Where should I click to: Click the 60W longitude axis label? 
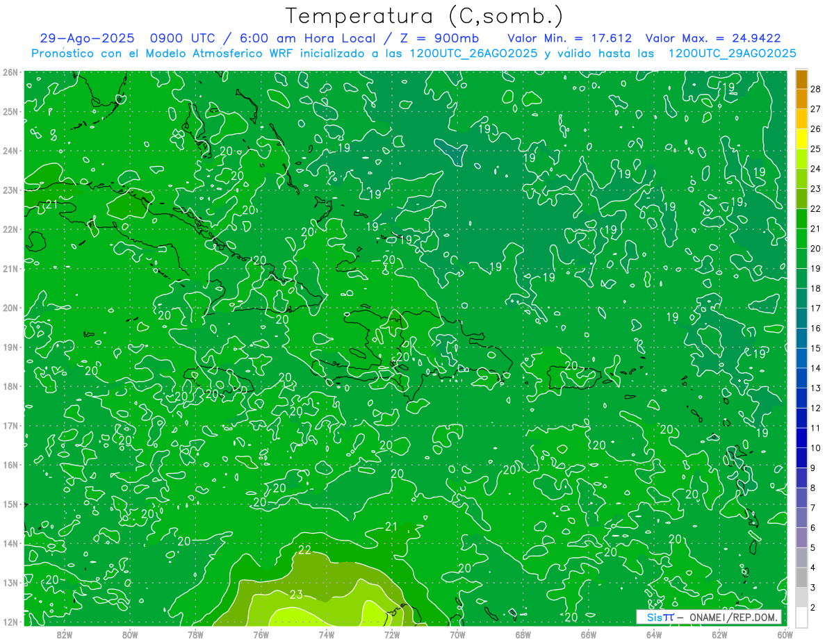click(x=785, y=634)
